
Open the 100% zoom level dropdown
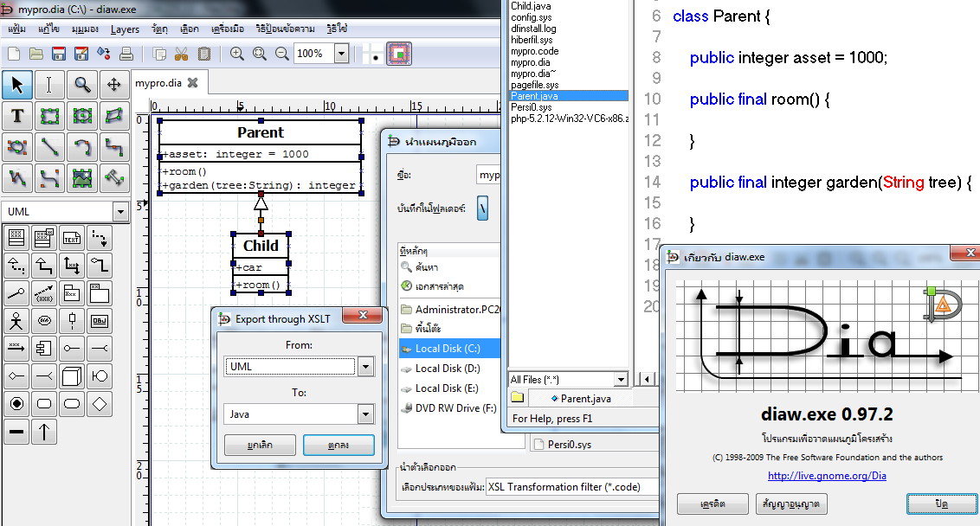point(341,54)
